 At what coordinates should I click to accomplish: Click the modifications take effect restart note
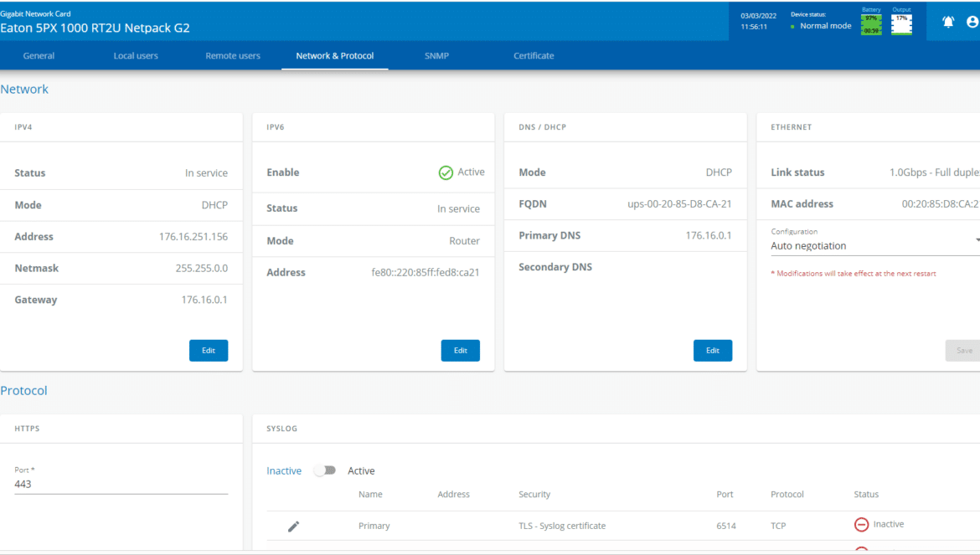(854, 274)
